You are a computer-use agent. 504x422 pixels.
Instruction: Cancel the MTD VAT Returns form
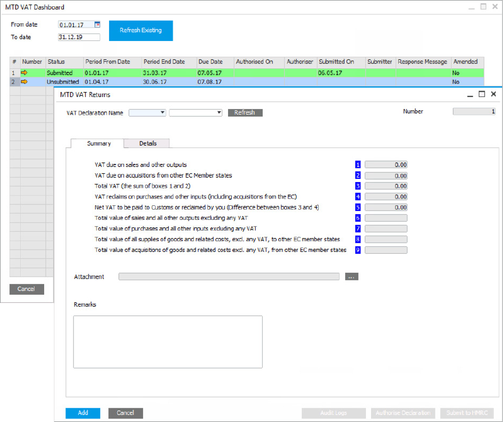click(125, 413)
